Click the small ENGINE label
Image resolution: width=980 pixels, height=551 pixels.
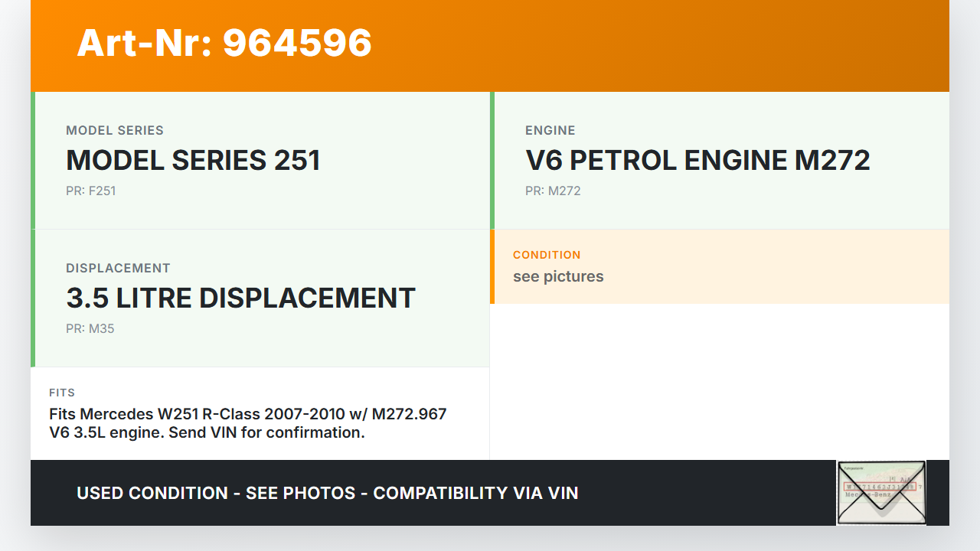[550, 131]
